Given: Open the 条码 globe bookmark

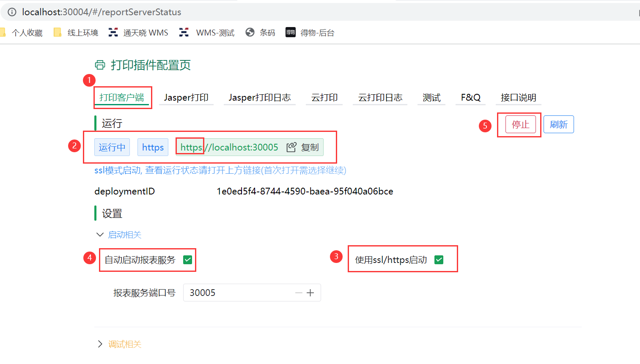Looking at the screenshot, I should [260, 33].
